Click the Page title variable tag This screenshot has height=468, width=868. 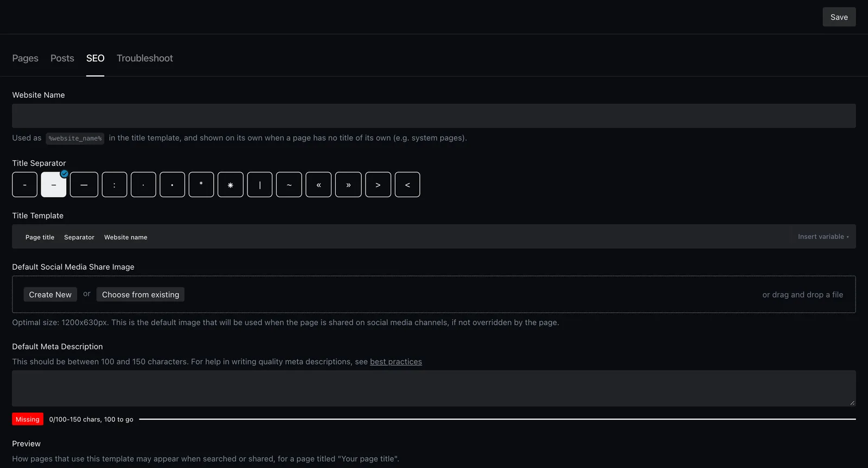[x=40, y=237]
